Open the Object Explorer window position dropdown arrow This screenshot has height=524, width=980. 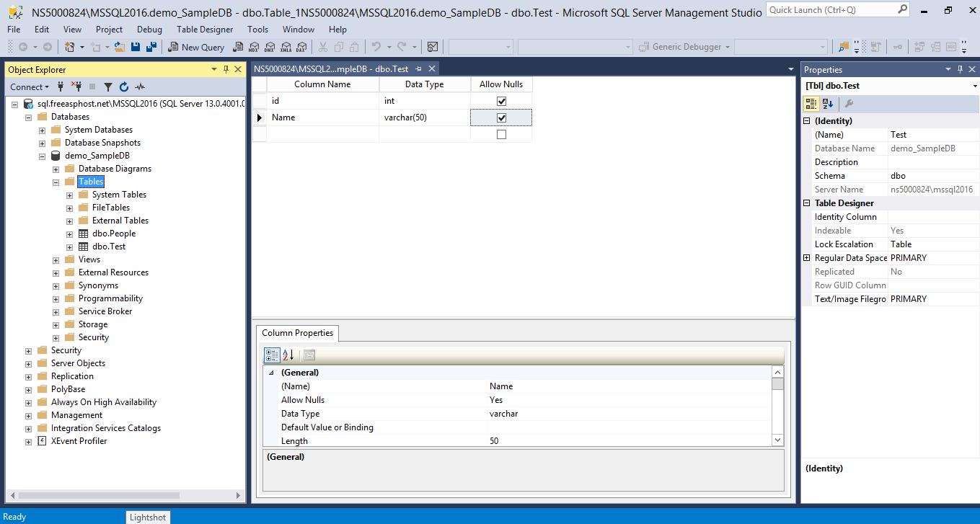click(x=214, y=69)
